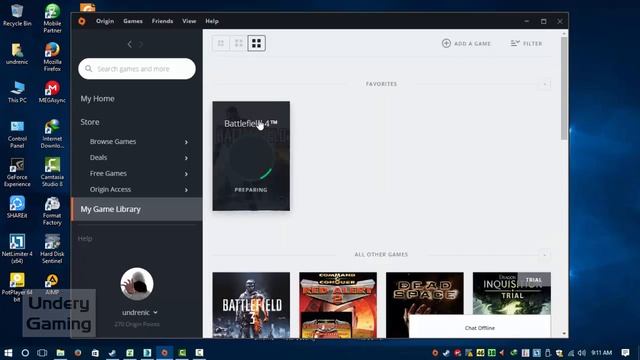This screenshot has height=360, width=640.
Task: Open Browse Games in the sidebar
Action: pyautogui.click(x=113, y=142)
